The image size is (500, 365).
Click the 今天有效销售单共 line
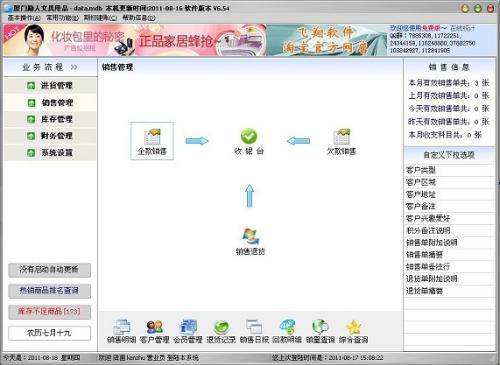[x=449, y=109]
